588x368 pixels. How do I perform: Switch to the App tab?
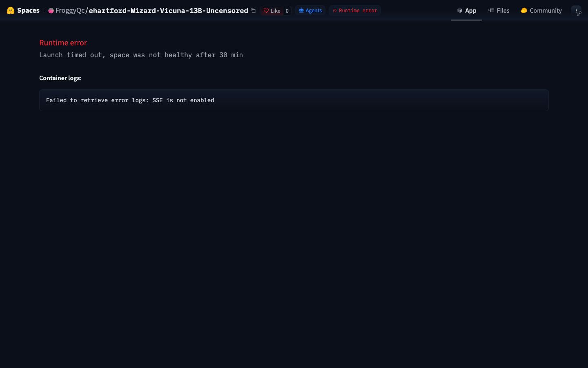[x=466, y=11]
